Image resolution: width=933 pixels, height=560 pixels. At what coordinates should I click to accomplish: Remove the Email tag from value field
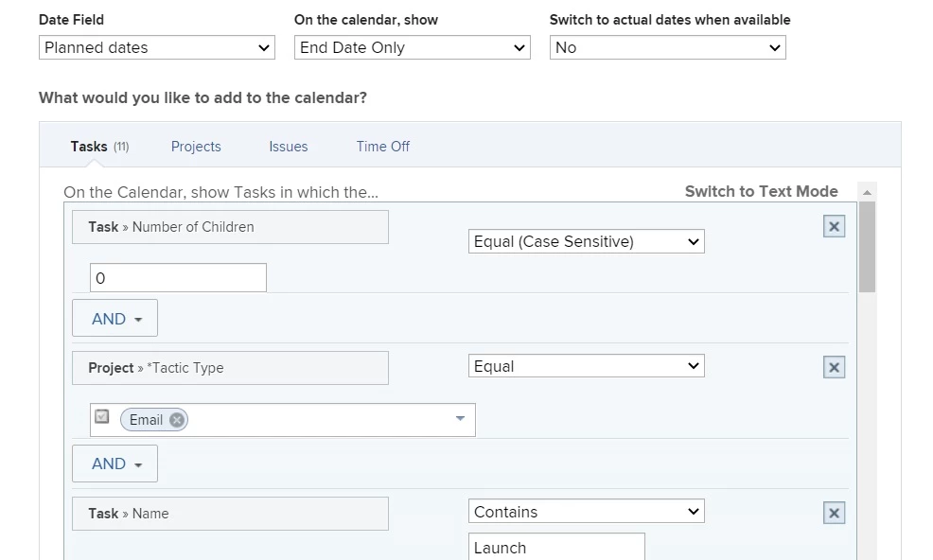tap(177, 420)
